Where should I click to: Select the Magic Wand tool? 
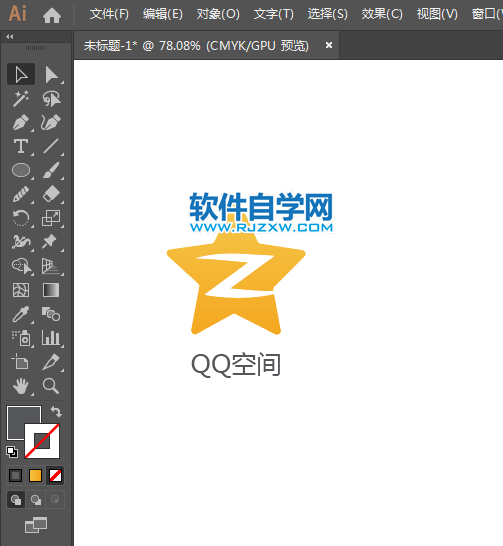tap(21, 99)
